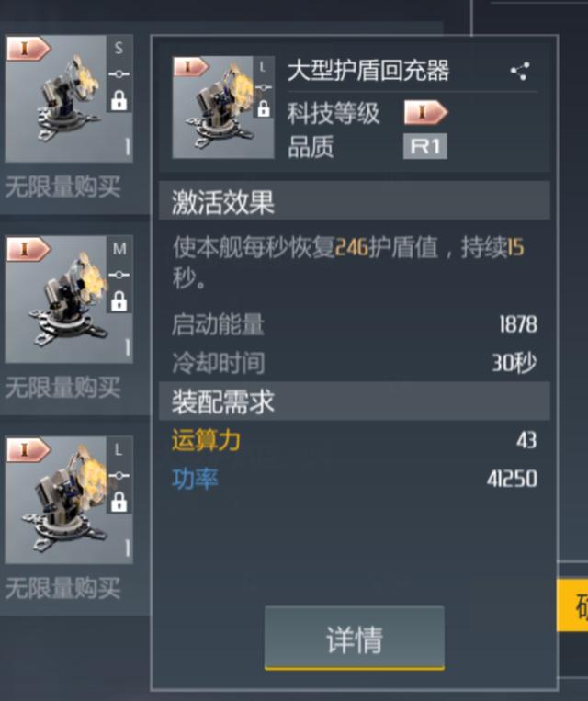Click the lock icon on S-size item
588x701 pixels.
[119, 100]
